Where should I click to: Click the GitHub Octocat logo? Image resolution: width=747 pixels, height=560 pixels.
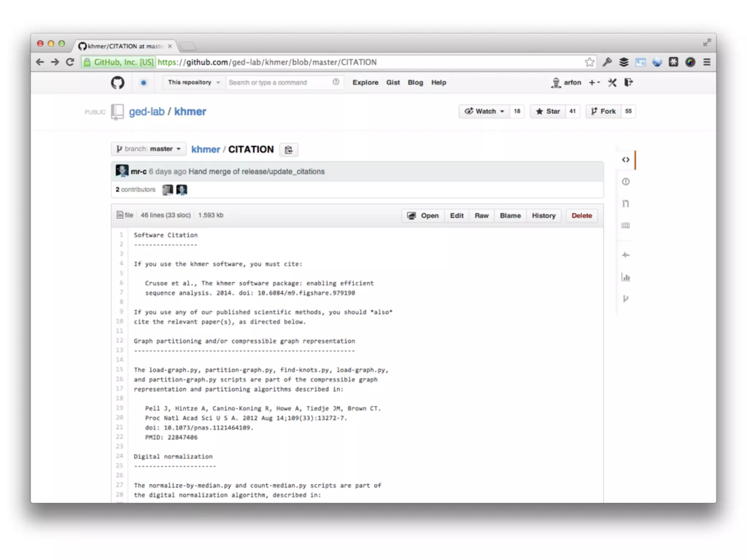coord(117,83)
